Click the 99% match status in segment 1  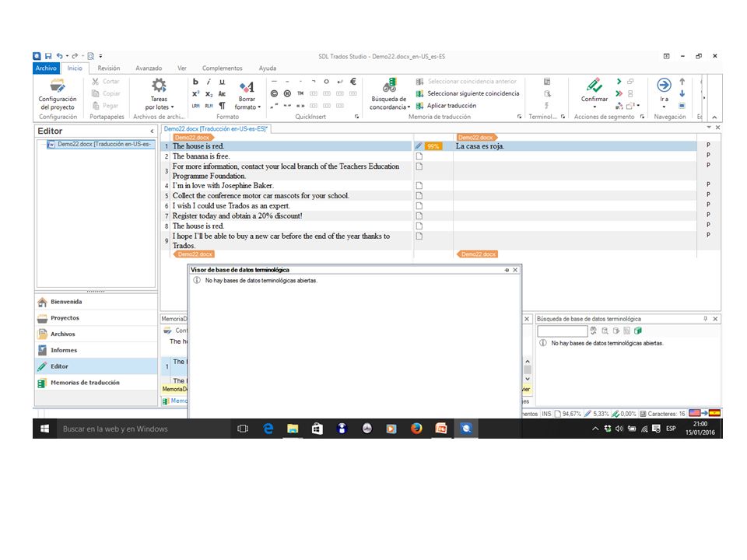[x=433, y=146]
